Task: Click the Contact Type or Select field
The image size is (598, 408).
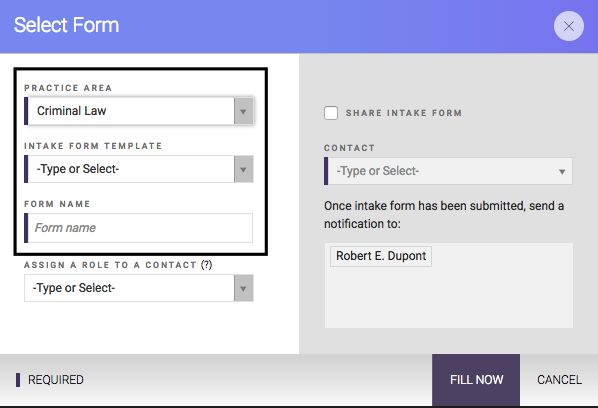Action: tap(448, 171)
